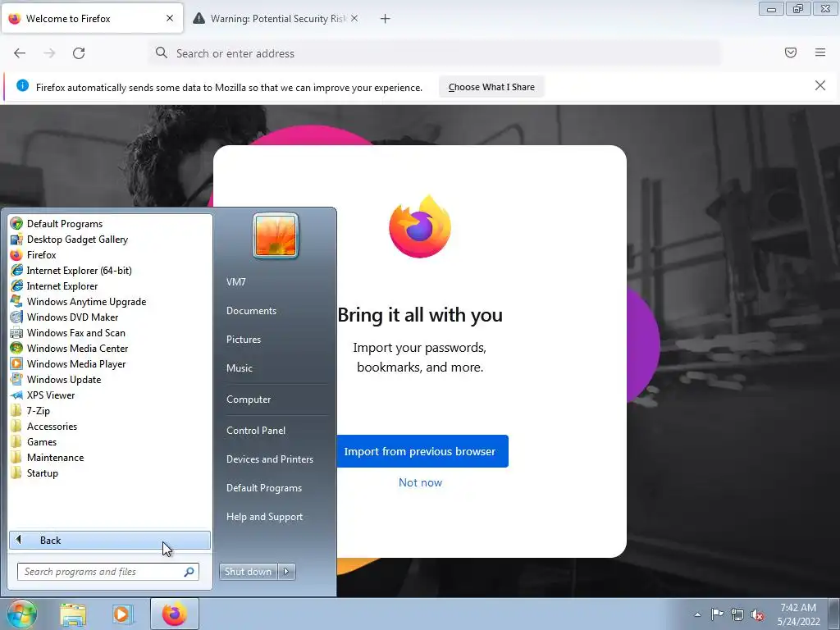This screenshot has width=840, height=630.
Task: Click the Firefox back arrow button
Action: [20, 53]
